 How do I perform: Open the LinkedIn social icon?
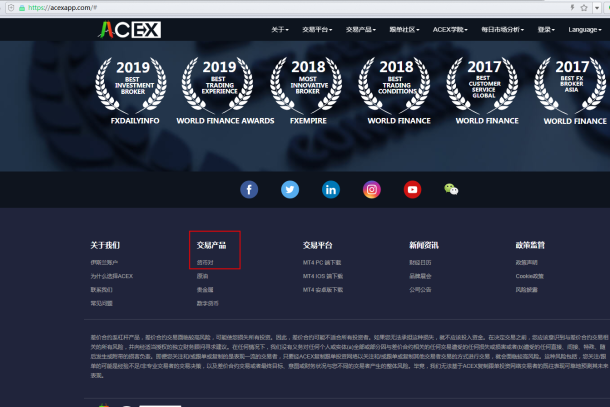tap(331, 189)
